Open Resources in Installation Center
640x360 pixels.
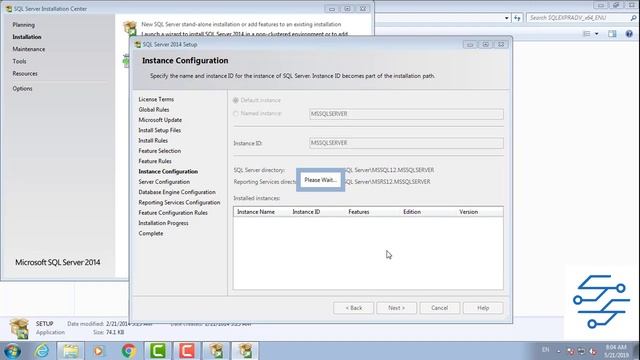(25, 74)
